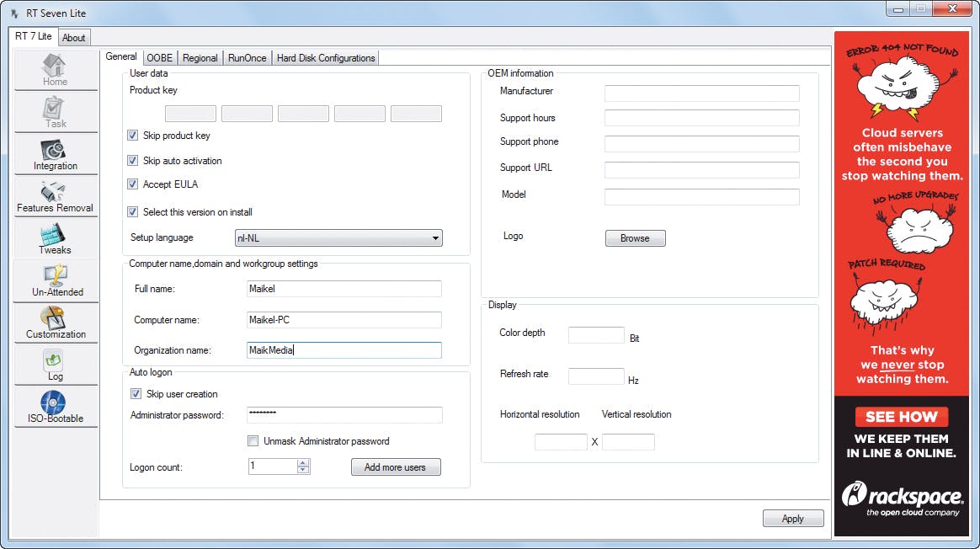Image resolution: width=980 pixels, height=549 pixels.
Task: Click the fourth Product key field
Action: click(360, 114)
